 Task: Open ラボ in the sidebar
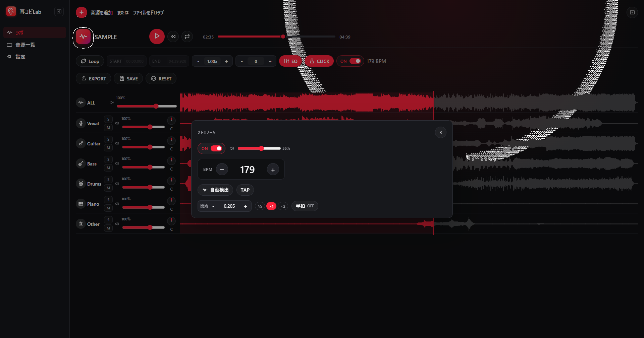pyautogui.click(x=35, y=32)
